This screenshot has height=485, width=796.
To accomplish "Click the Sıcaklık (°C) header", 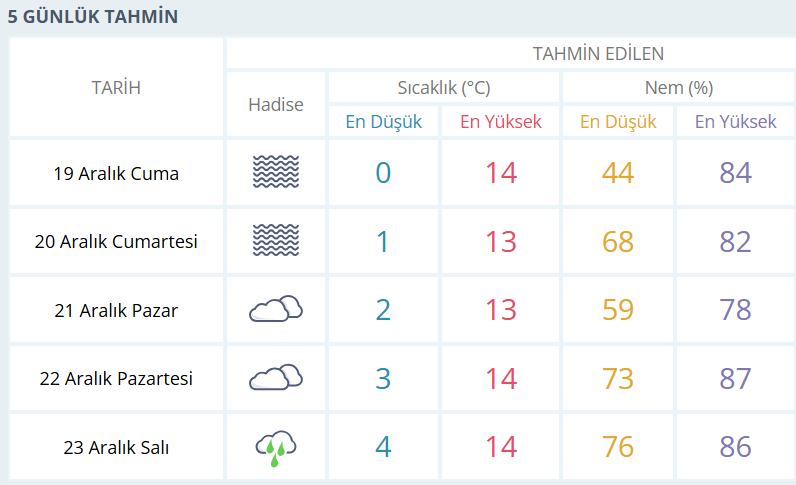I will pyautogui.click(x=443, y=87).
